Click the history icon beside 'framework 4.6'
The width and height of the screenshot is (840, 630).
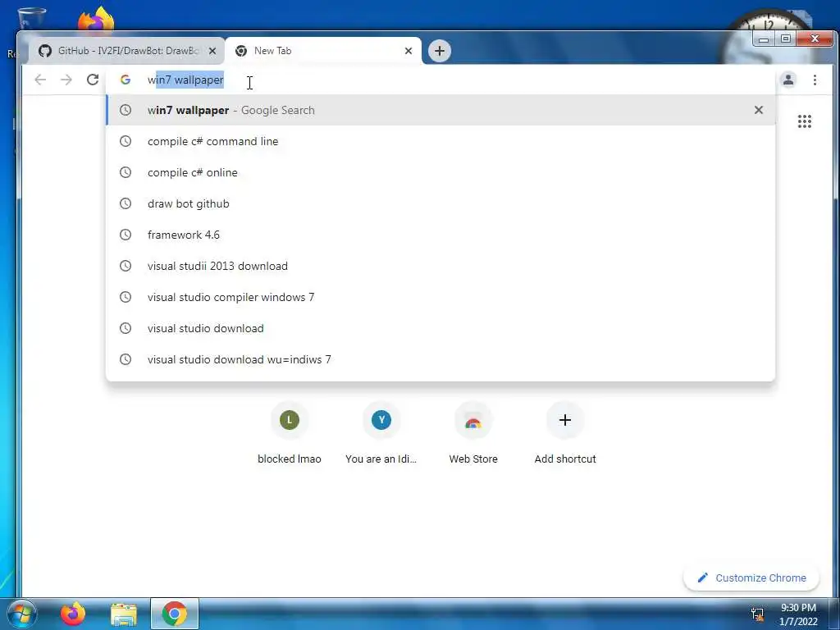[126, 235]
